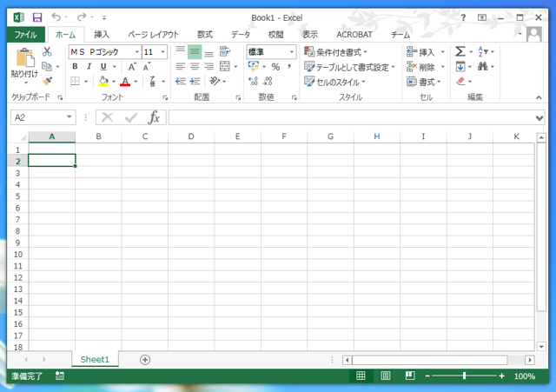Add a new sheet with plus button
The image size is (556, 392).
click(145, 360)
